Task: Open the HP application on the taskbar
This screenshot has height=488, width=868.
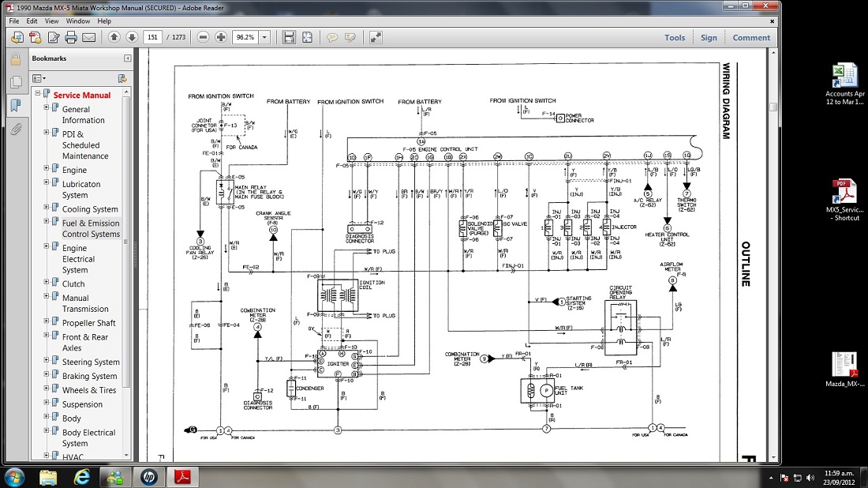Action: coord(148,477)
